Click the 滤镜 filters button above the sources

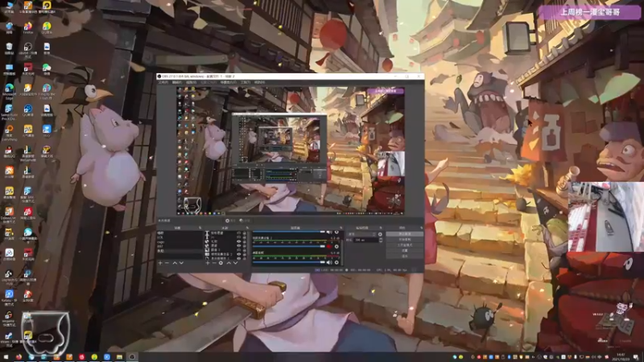246,220
